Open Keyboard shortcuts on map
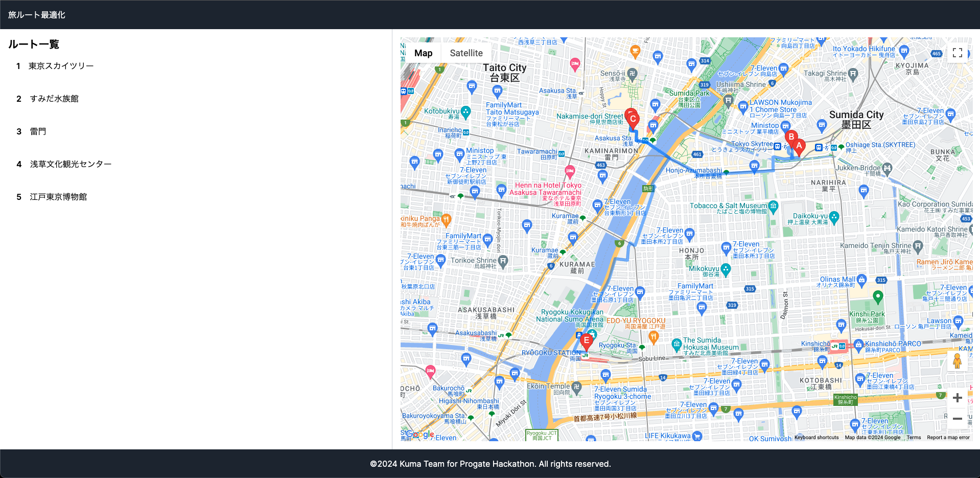Screen dimensions: 980x478 tap(816, 438)
